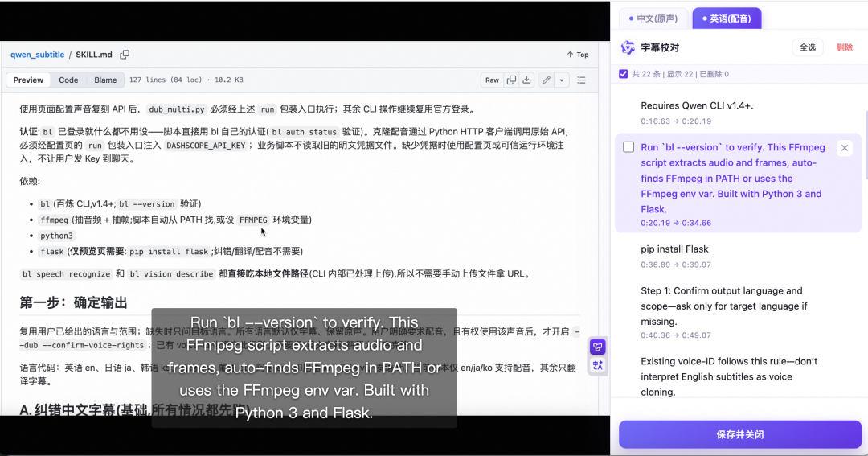Remove highlighted subtitle with X icon

[x=844, y=148]
